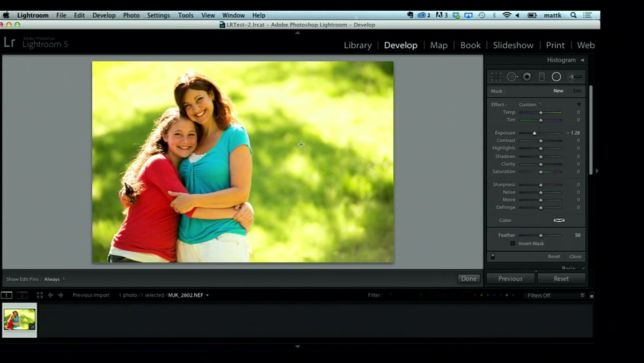Open the Photo menu

(131, 15)
